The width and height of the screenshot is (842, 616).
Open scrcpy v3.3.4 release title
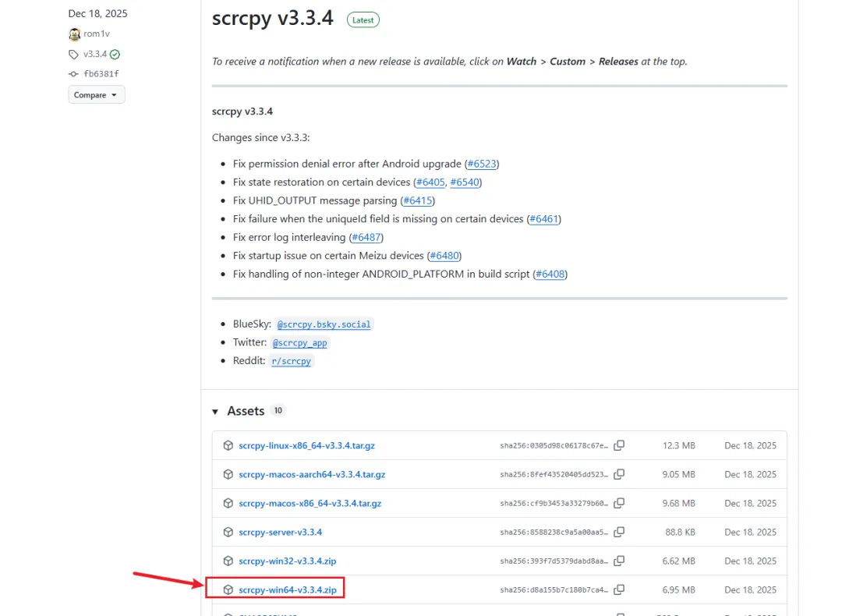(272, 18)
